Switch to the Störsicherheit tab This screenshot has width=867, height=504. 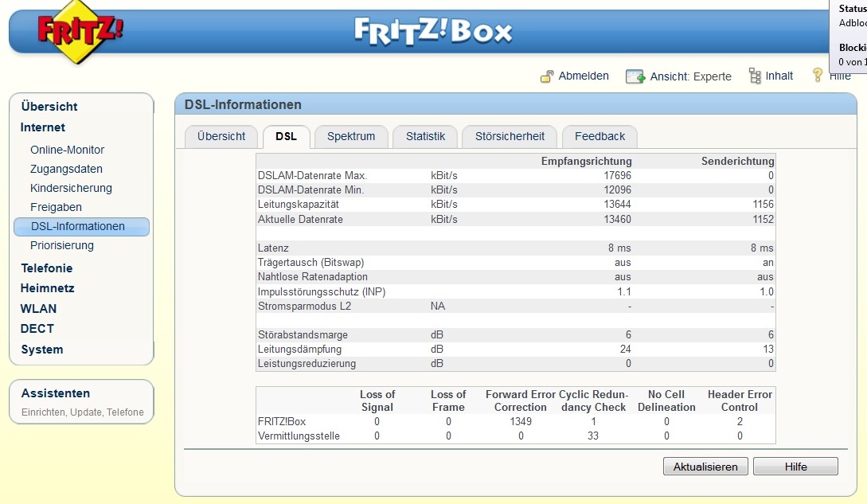[x=510, y=137]
